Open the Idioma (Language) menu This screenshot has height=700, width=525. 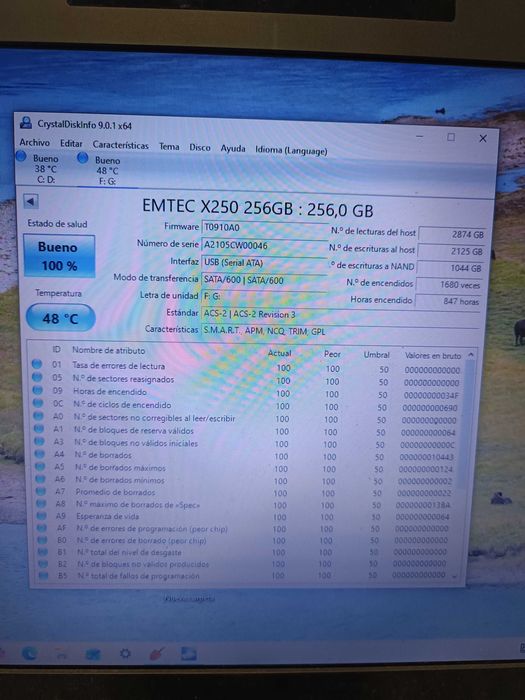pyautogui.click(x=291, y=150)
